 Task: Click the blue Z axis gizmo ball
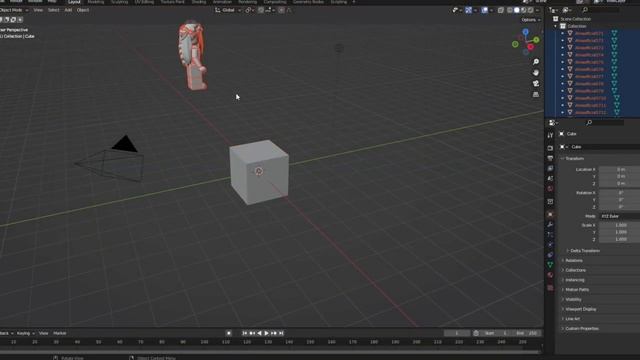(526, 32)
